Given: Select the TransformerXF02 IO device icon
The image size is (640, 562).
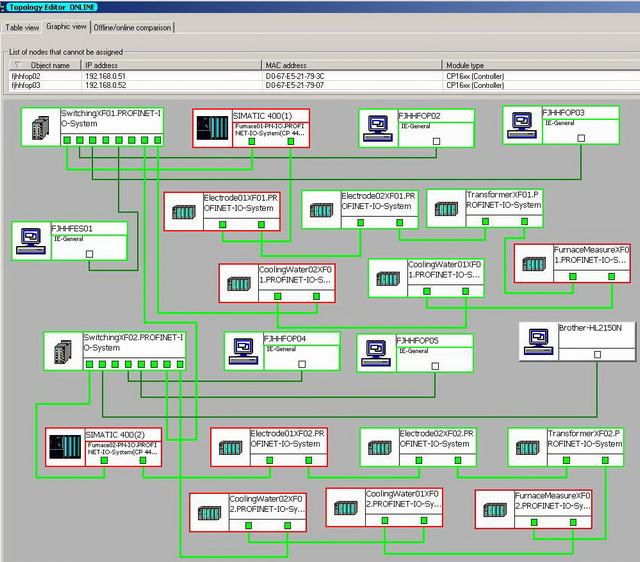Looking at the screenshot, I should tap(527, 447).
